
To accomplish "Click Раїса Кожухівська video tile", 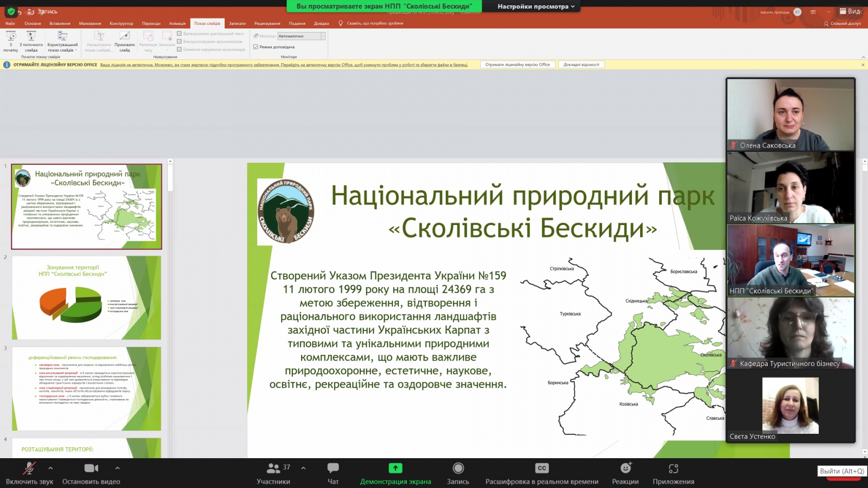I will (x=790, y=187).
